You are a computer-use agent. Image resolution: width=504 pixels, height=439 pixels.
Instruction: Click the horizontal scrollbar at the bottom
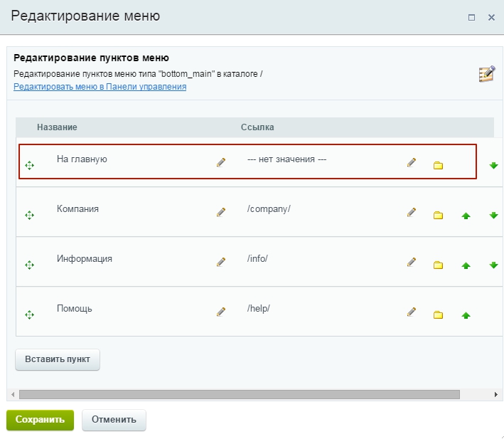click(239, 394)
